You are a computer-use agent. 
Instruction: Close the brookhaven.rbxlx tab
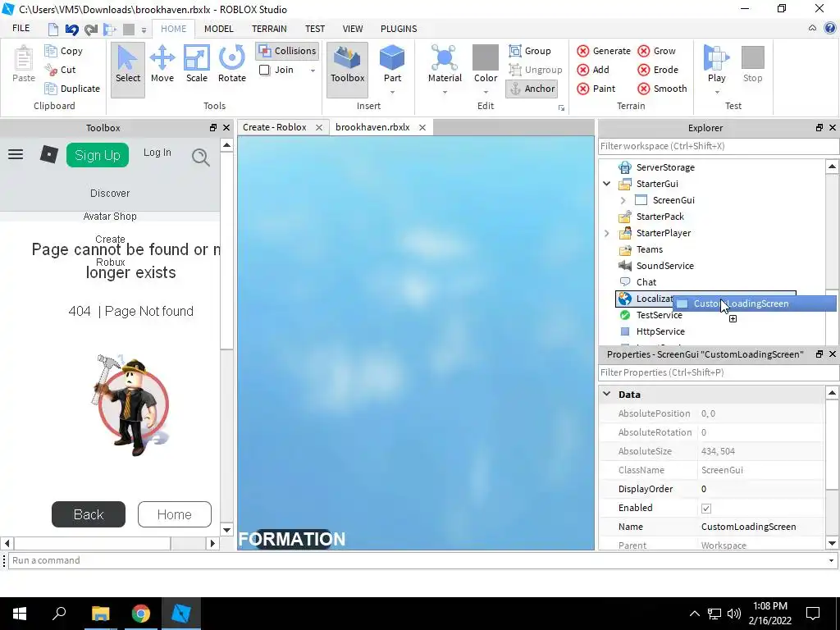tap(422, 127)
